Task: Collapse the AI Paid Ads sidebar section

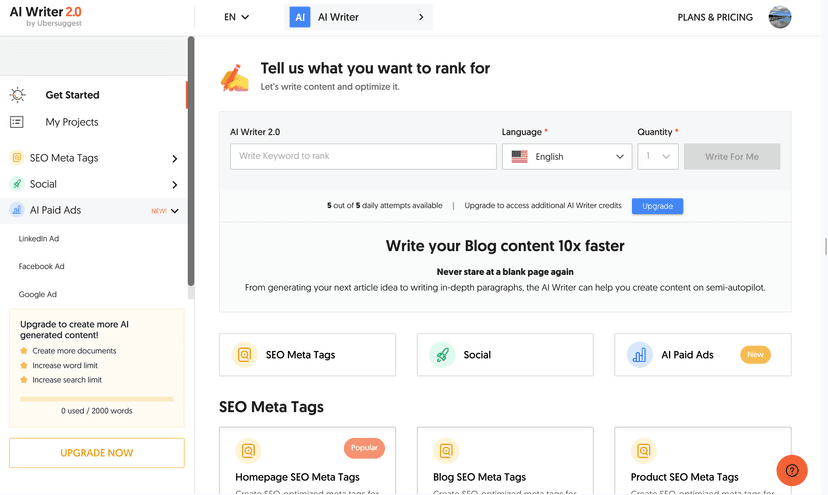Action: pos(175,211)
